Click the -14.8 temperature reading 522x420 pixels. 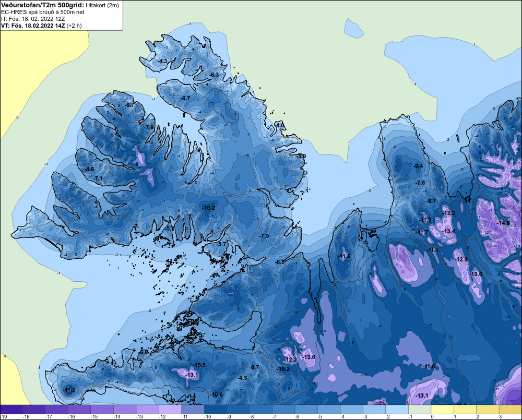click(x=503, y=223)
